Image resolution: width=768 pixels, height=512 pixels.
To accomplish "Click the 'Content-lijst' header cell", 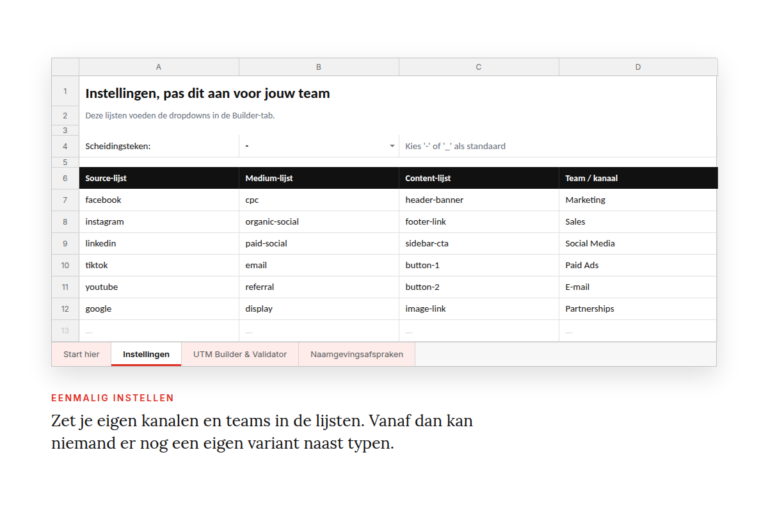I will (x=479, y=178).
